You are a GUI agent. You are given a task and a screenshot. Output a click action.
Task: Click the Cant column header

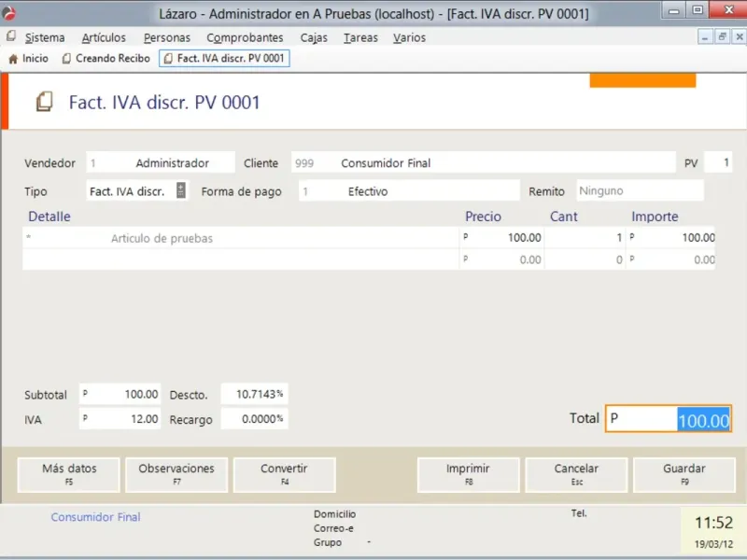pyautogui.click(x=564, y=217)
